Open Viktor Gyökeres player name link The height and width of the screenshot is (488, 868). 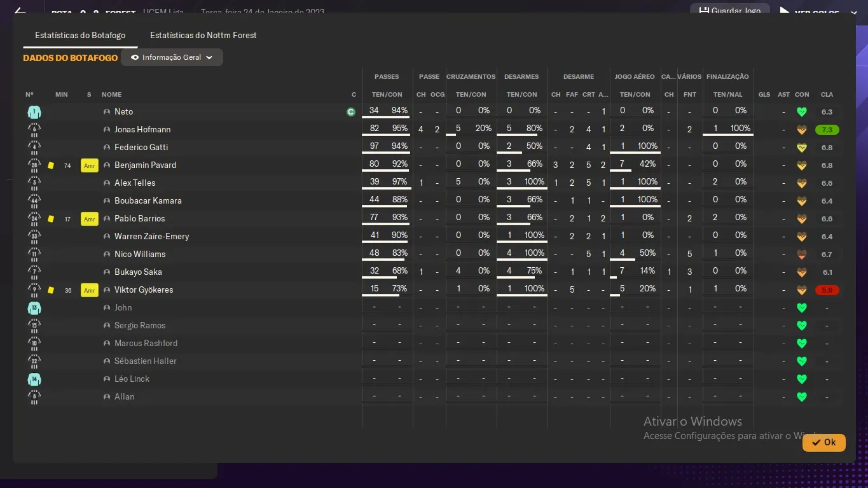point(144,290)
